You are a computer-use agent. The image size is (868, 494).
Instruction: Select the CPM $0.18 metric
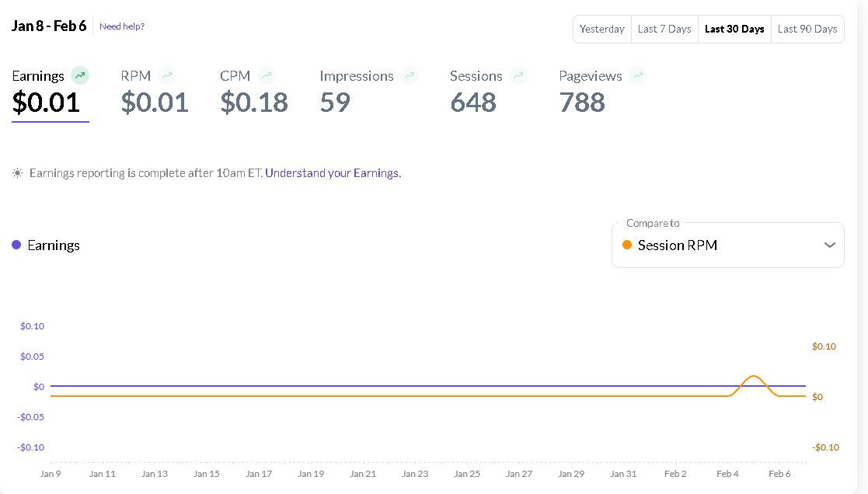[x=254, y=102]
